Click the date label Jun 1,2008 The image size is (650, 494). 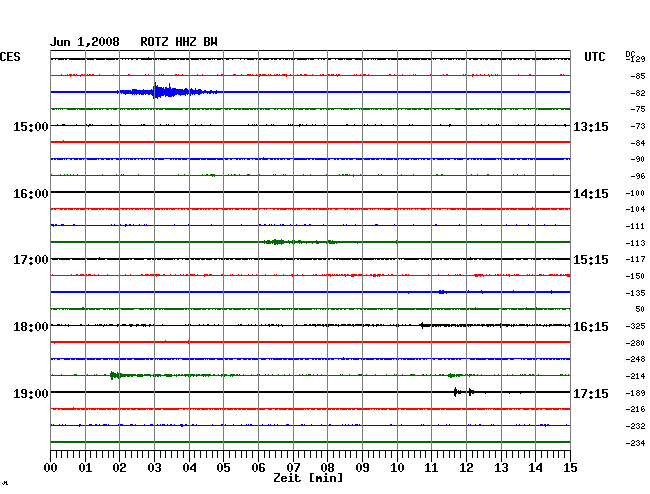pos(85,42)
